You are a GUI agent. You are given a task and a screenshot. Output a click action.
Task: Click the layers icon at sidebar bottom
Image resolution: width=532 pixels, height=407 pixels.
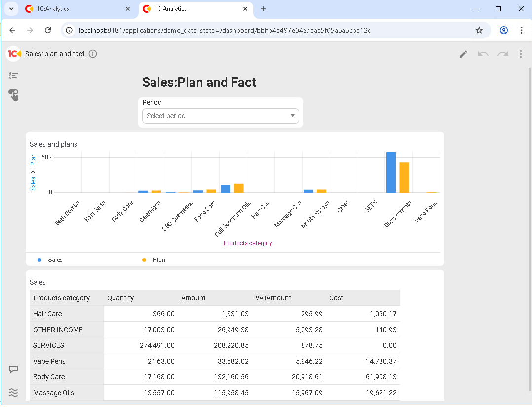point(13,392)
